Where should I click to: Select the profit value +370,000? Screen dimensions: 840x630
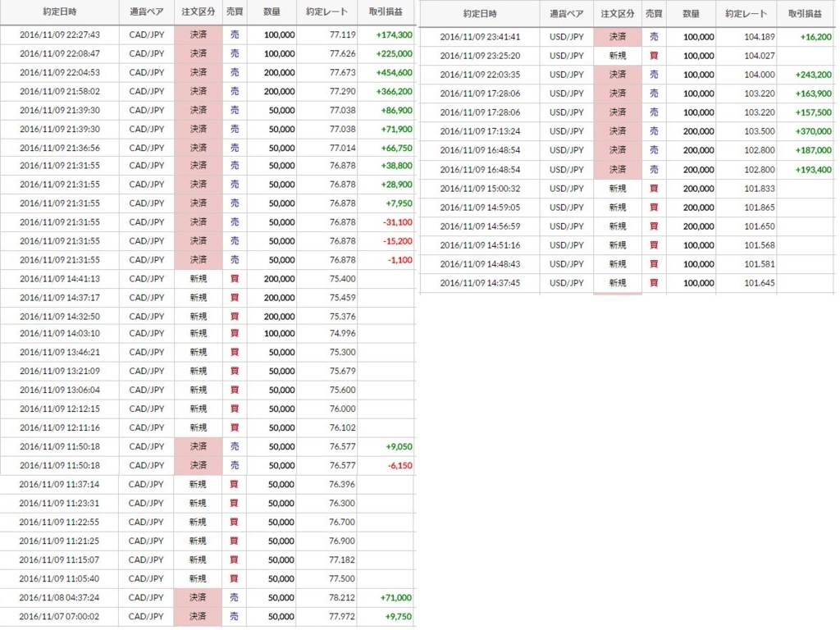(x=814, y=131)
